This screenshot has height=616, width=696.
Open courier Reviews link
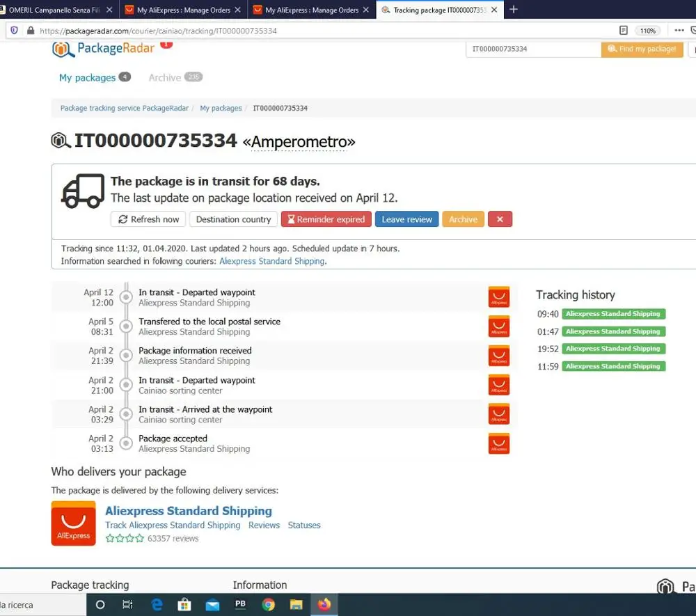pos(264,526)
